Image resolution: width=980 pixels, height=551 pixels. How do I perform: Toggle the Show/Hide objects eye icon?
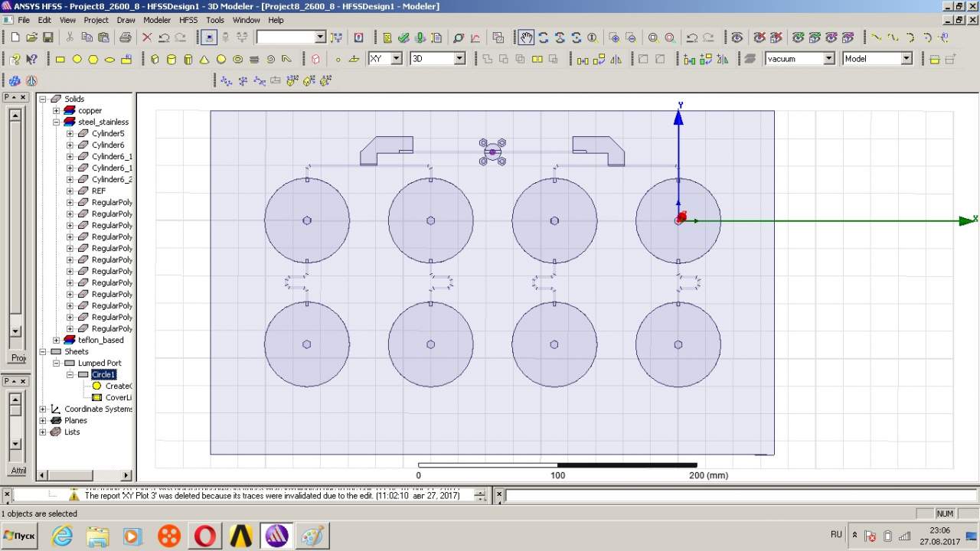pos(737,37)
